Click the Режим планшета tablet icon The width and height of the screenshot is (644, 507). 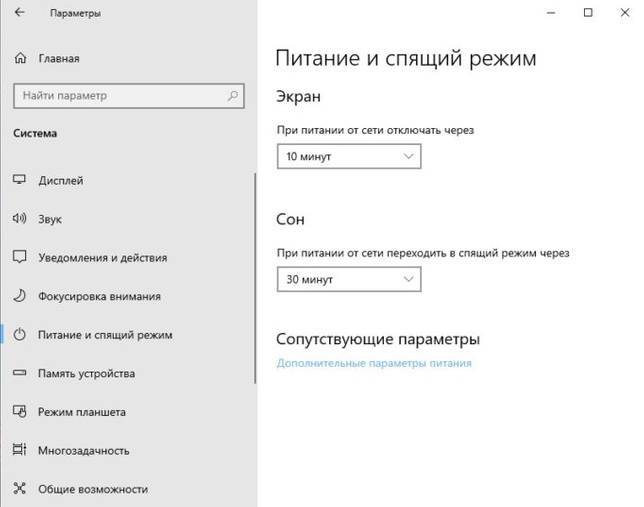point(19,411)
